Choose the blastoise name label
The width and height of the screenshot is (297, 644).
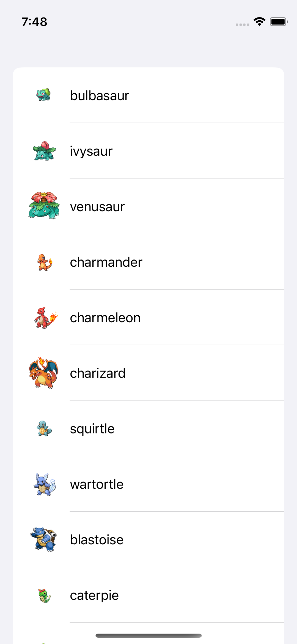(97, 540)
